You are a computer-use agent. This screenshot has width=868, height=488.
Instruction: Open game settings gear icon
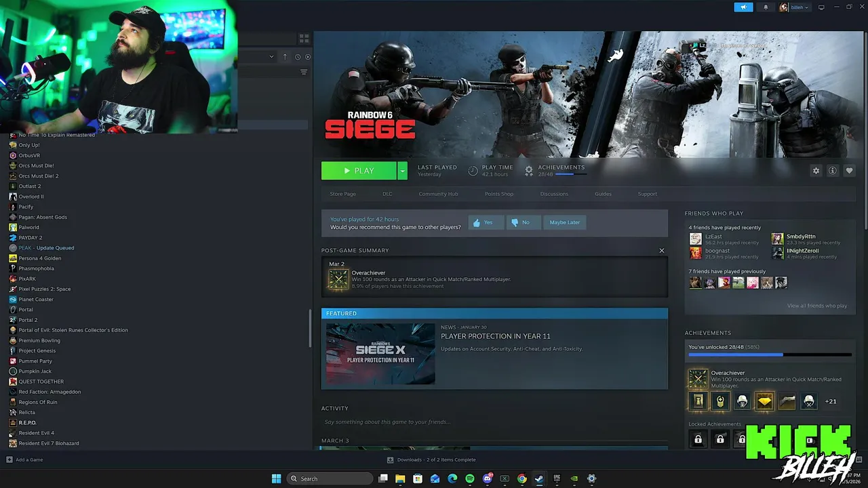pyautogui.click(x=816, y=171)
